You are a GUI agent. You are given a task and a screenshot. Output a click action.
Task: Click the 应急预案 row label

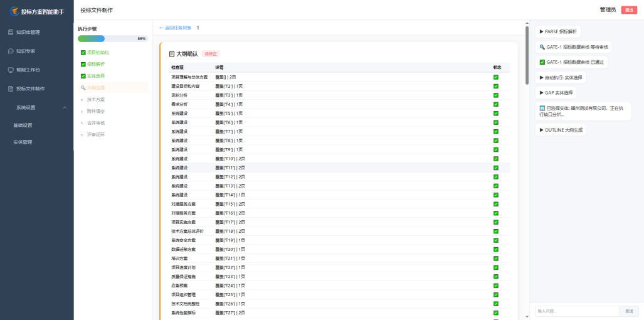179,285
